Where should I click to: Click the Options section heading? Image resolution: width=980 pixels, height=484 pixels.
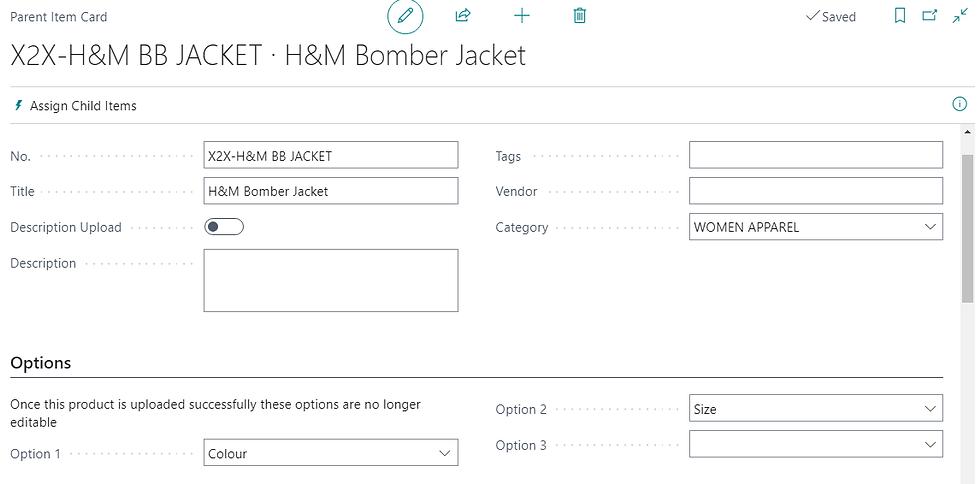[x=41, y=363]
